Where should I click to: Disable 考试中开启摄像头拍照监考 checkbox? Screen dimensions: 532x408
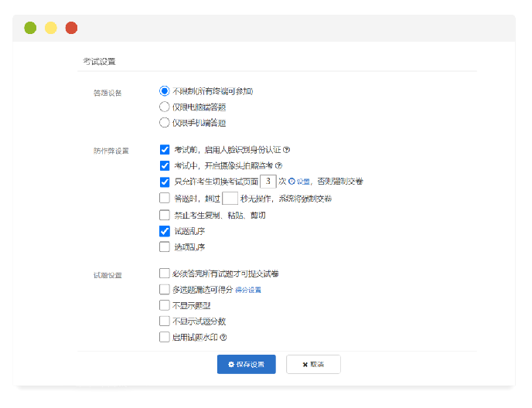pyautogui.click(x=165, y=165)
